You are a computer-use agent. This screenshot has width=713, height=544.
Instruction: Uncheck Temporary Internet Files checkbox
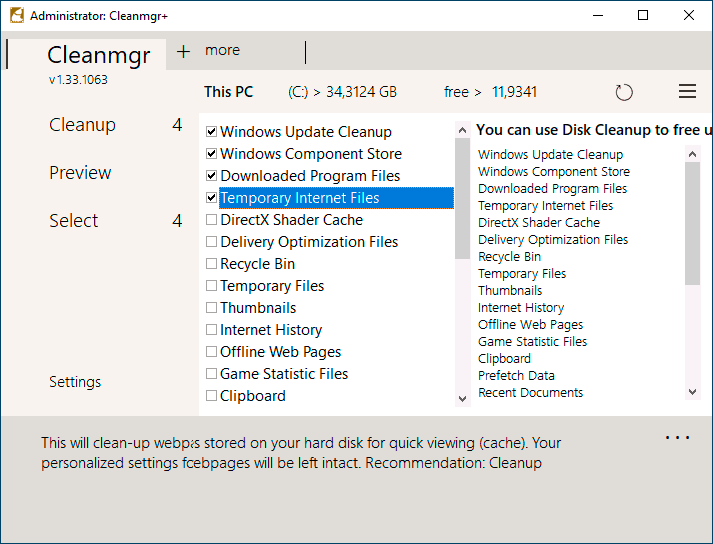point(211,197)
